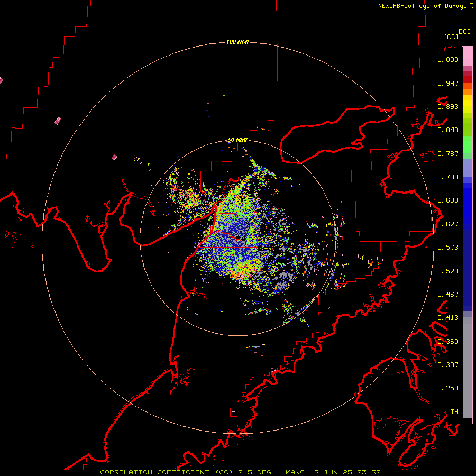Click the 0.627 color scale label
476x476 pixels.
(x=448, y=224)
